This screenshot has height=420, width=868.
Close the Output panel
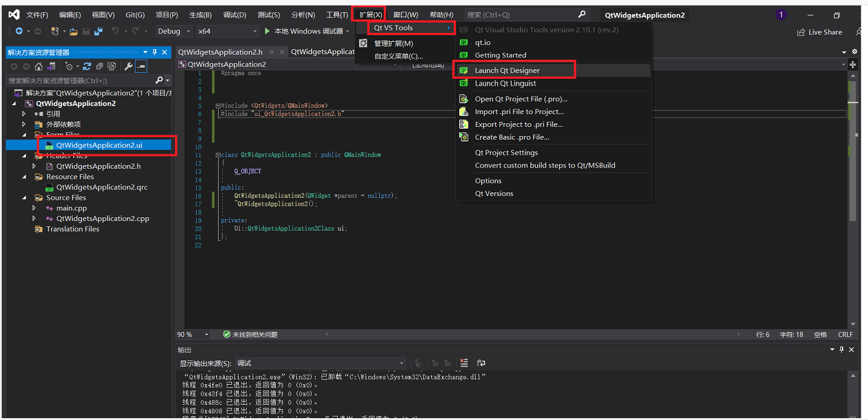tap(852, 350)
